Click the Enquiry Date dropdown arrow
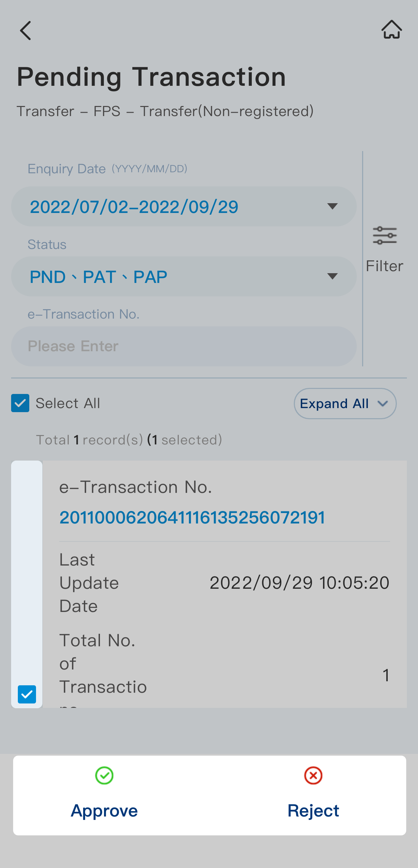Viewport: 418px width, 868px height. 333,207
